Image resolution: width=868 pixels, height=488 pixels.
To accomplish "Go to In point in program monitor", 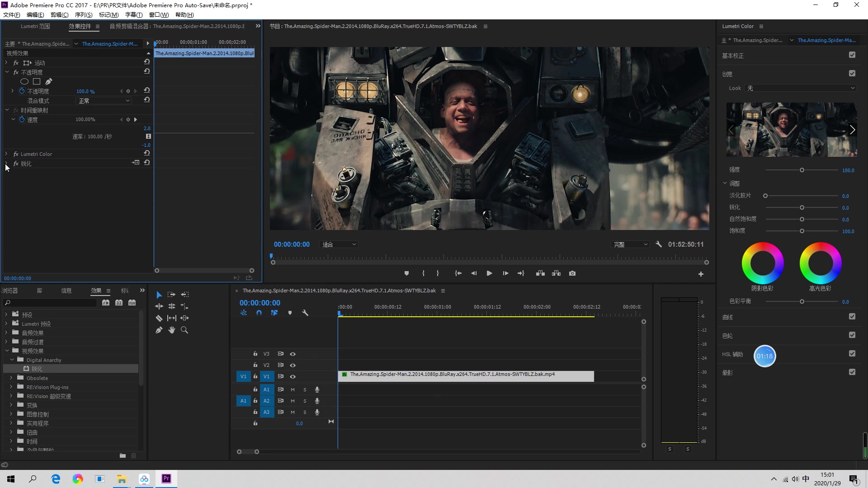I will 458,273.
